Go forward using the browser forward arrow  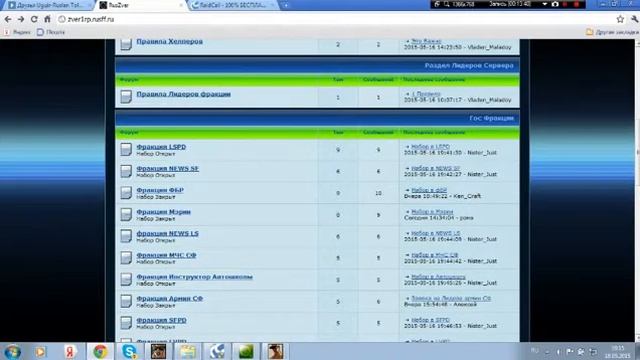[x=21, y=19]
